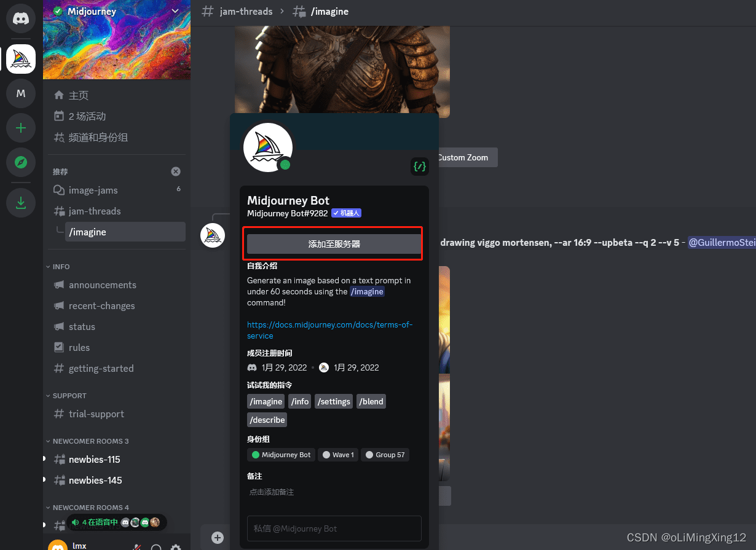Click the lmx user avatar at bottom
The width and height of the screenshot is (756, 550).
(58, 546)
